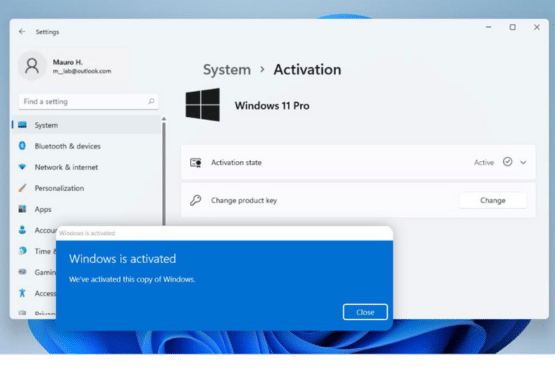Open Network & internet settings
The width and height of the screenshot is (555, 370).
coord(86,167)
